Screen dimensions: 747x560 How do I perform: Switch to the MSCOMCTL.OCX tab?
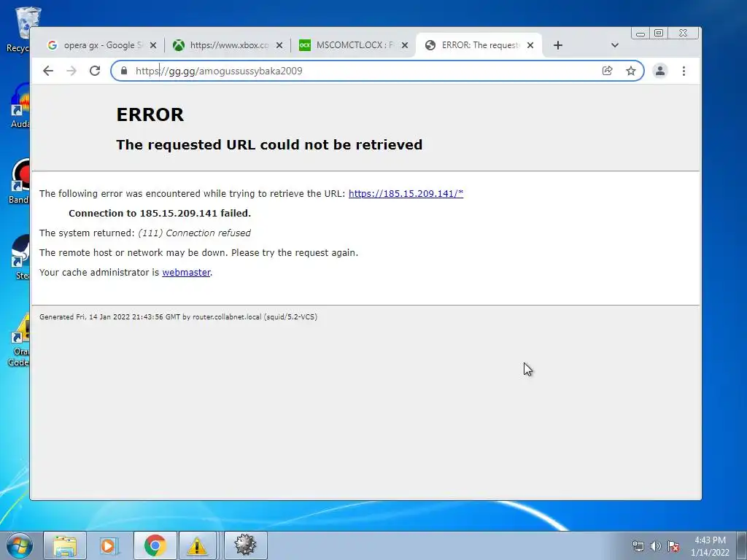click(354, 45)
